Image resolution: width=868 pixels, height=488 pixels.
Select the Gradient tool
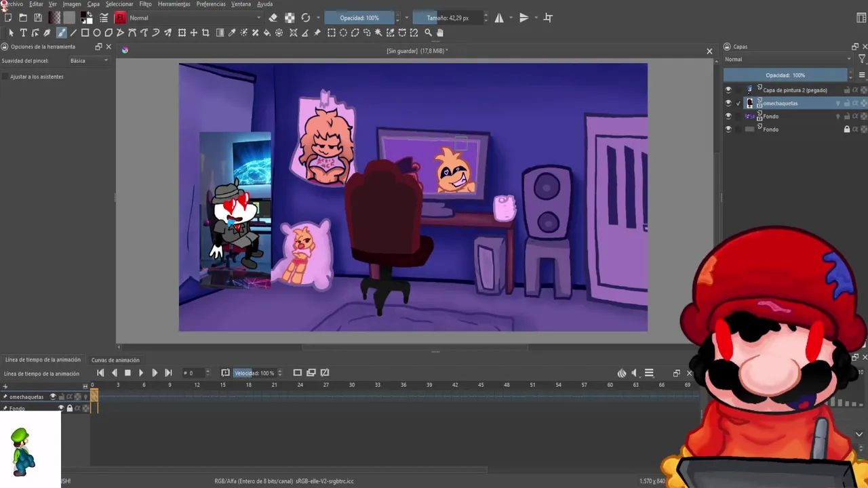[x=220, y=33]
